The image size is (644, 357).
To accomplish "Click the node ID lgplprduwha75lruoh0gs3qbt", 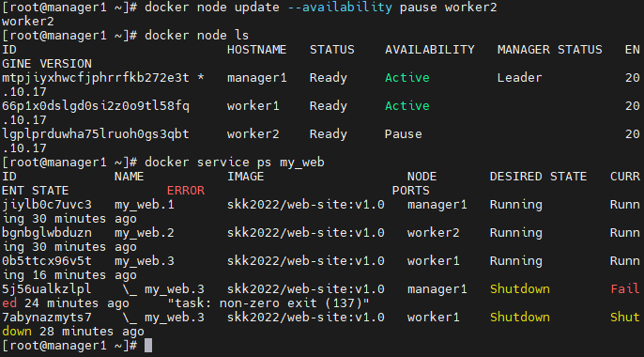I will (x=96, y=134).
